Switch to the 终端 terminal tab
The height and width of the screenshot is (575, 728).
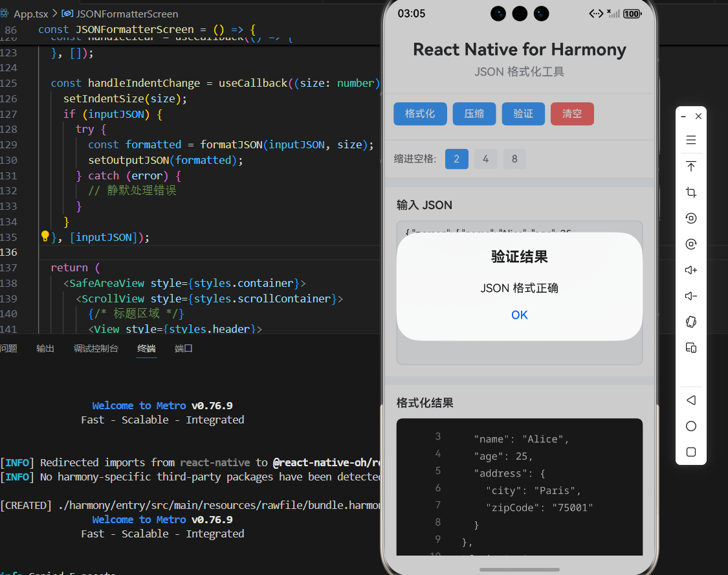coord(146,348)
